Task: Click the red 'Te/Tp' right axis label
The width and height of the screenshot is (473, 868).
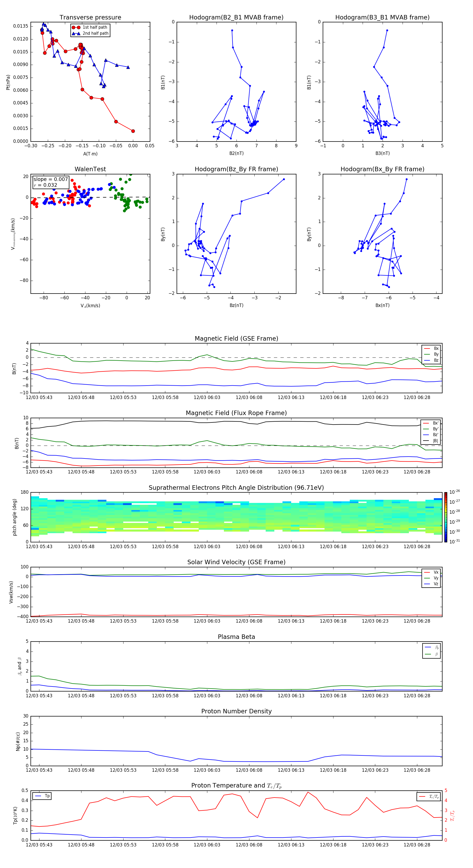Action: coord(453,815)
